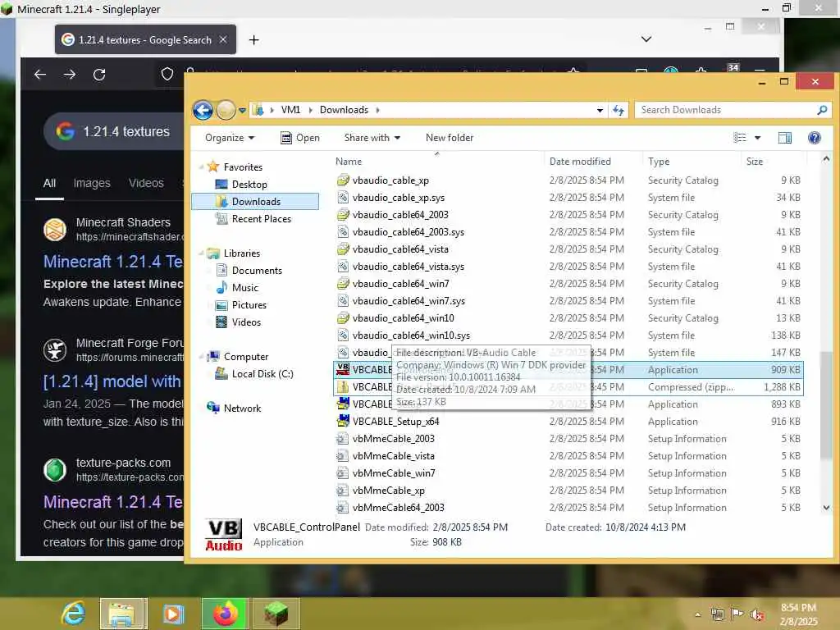840x630 pixels.
Task: Open address bar previous locations dropdown
Action: [x=600, y=111]
